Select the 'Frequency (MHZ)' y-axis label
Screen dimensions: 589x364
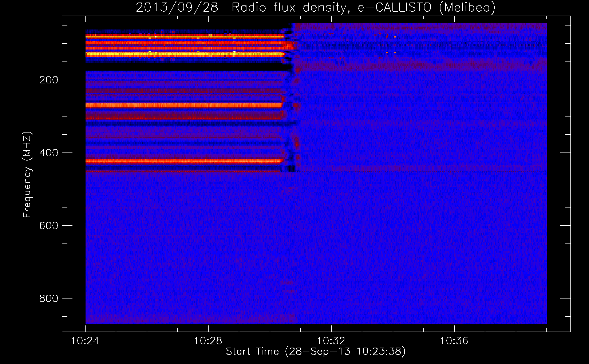[27, 174]
